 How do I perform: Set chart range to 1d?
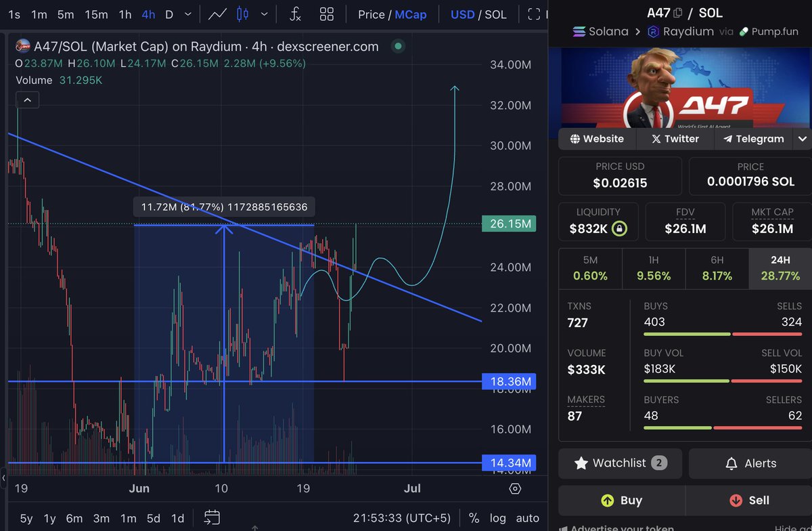click(x=177, y=518)
